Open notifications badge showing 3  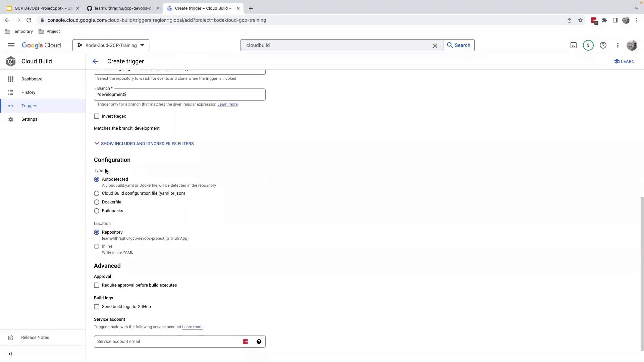coord(588,45)
